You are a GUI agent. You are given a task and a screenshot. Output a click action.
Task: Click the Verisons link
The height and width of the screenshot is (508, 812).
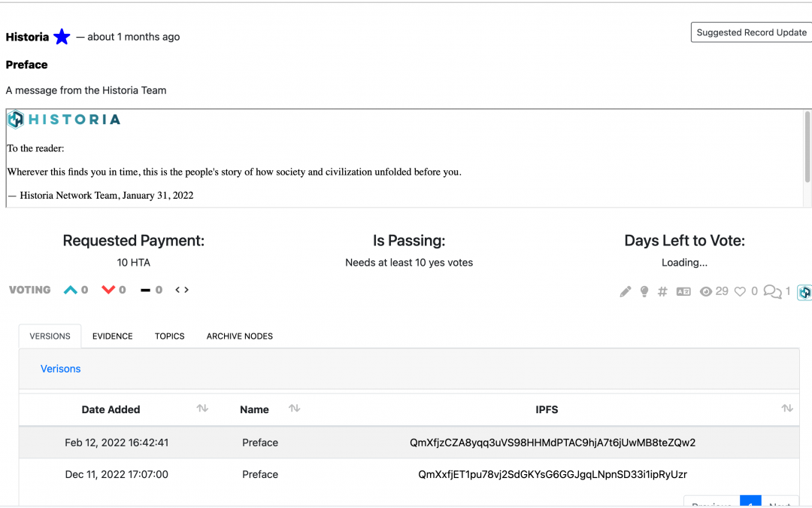click(61, 369)
